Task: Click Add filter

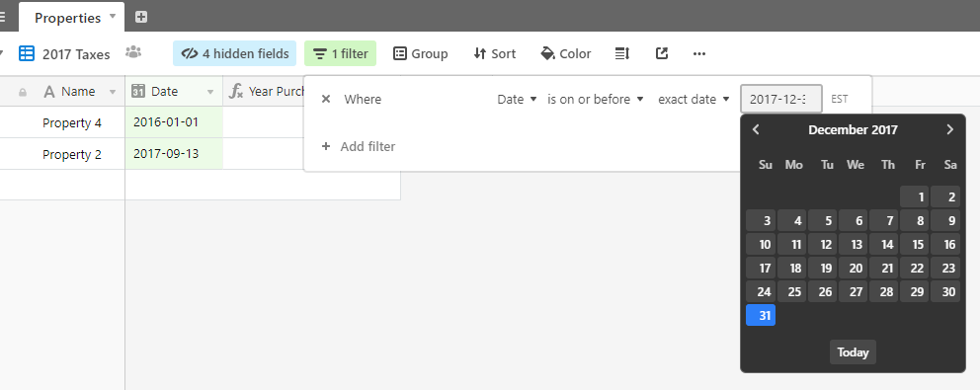Action: pyautogui.click(x=359, y=146)
